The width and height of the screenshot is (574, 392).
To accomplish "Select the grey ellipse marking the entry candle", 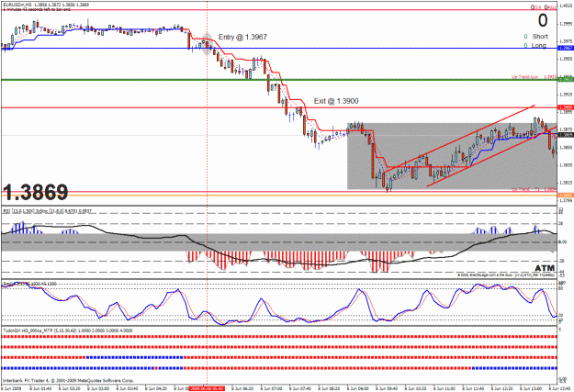I will pyautogui.click(x=208, y=44).
